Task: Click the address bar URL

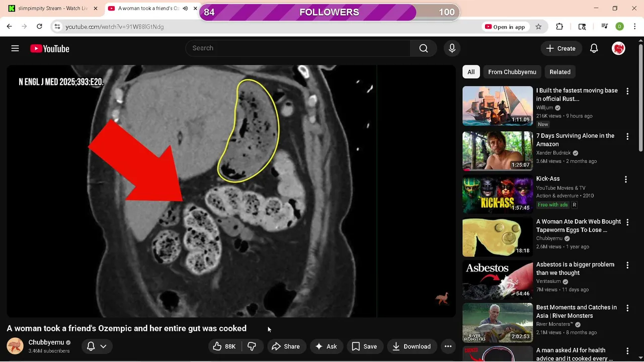Action: [x=115, y=27]
